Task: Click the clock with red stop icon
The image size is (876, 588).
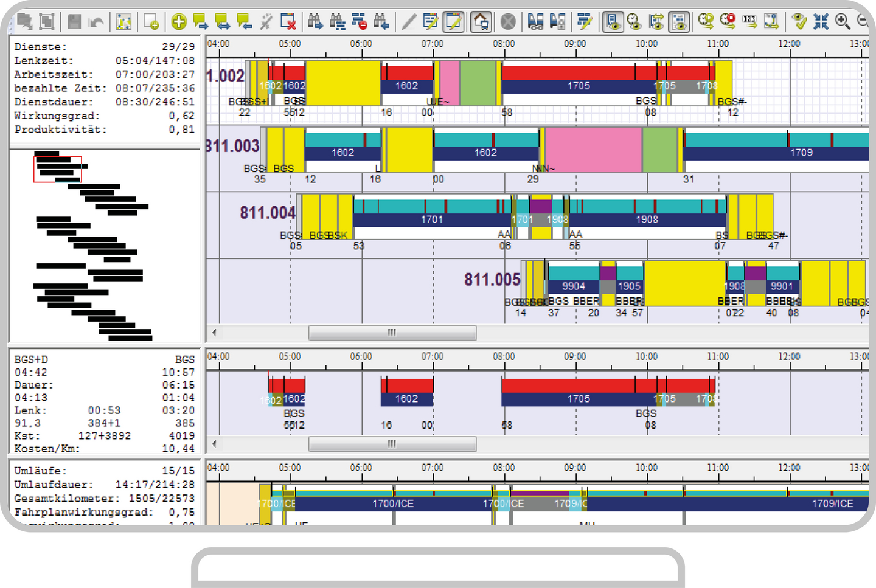Action: point(728,22)
